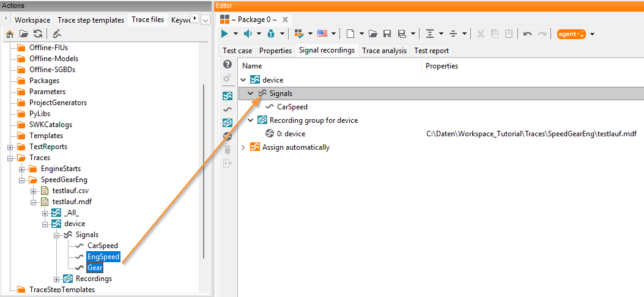Expand the Recordings node in tree
Image resolution: width=644 pixels, height=297 pixels.
pyautogui.click(x=57, y=279)
